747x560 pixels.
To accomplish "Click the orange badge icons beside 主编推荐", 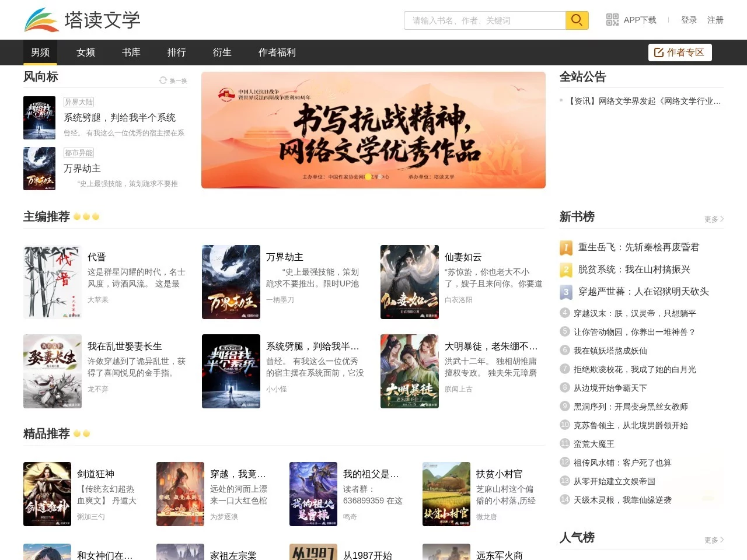I will [x=86, y=216].
